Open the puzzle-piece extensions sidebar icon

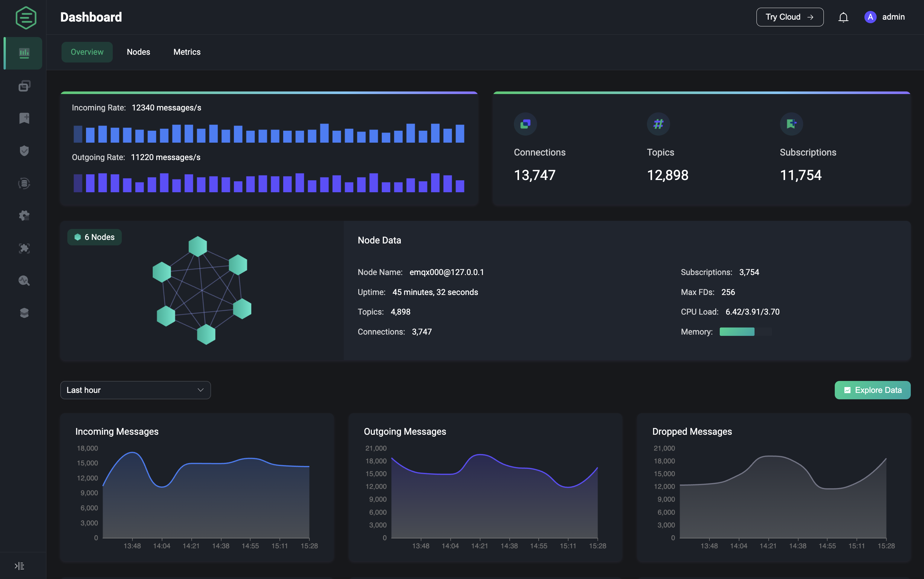[24, 248]
